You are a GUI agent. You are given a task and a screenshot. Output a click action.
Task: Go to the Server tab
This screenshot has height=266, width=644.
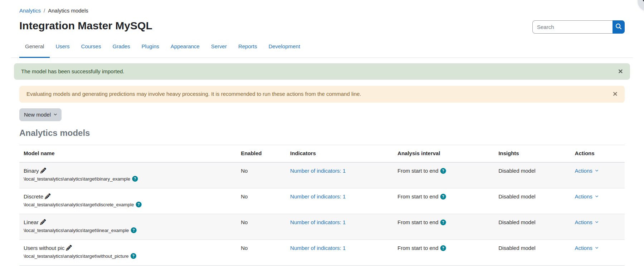[x=219, y=46]
